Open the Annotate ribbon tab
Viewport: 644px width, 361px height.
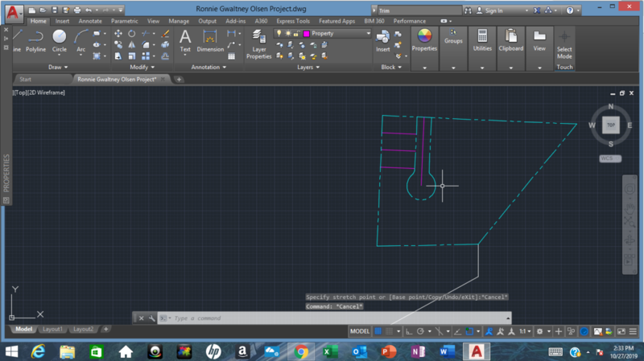tap(89, 21)
